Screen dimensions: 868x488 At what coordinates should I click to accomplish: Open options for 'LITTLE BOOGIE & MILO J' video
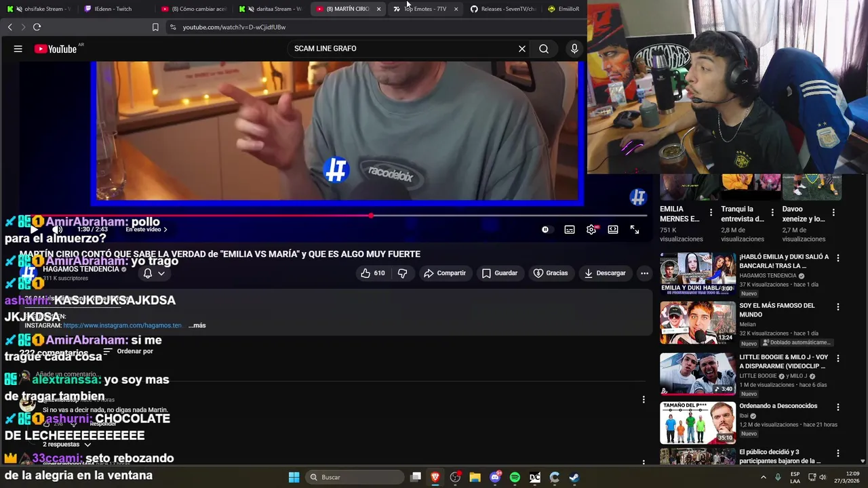point(838,358)
